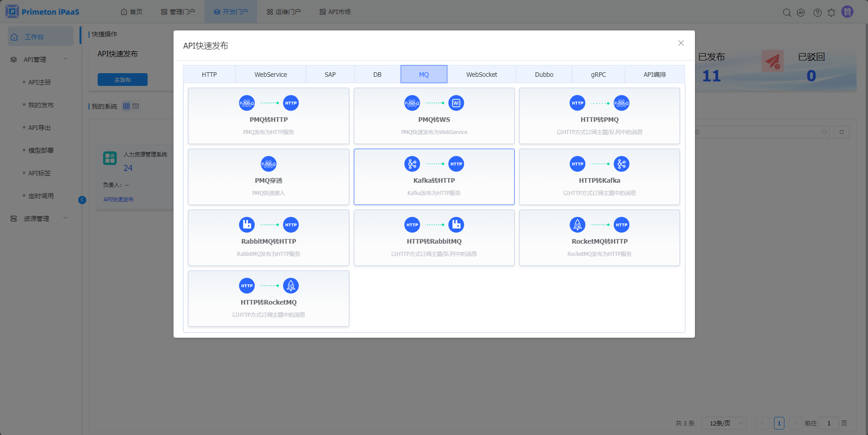This screenshot has width=868, height=435.
Task: Switch to the Dubbo tab
Action: tap(544, 75)
